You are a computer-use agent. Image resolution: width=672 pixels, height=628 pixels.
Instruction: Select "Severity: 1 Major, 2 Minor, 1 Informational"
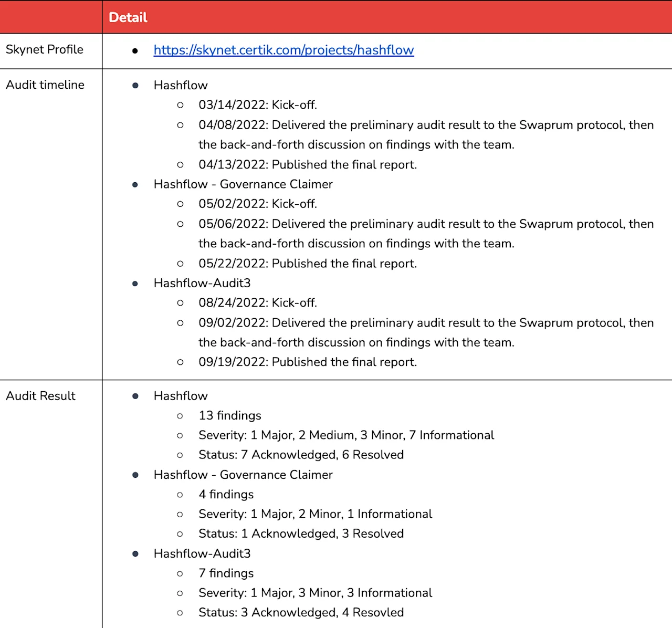(x=316, y=514)
